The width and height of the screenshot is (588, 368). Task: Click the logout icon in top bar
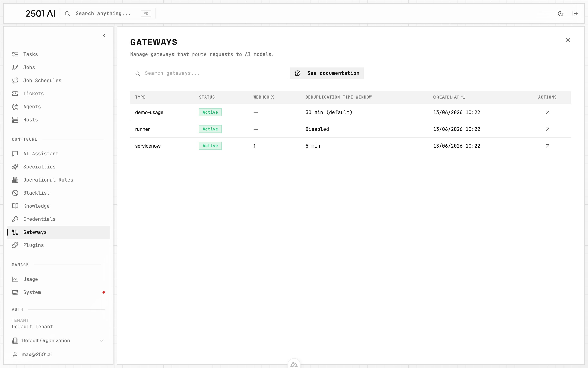[575, 13]
